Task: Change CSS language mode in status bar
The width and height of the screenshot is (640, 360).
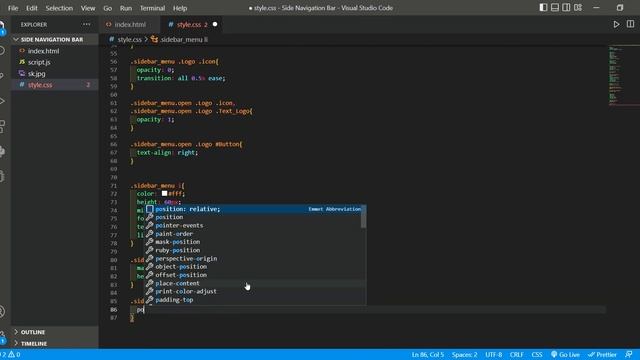Action: (537, 354)
